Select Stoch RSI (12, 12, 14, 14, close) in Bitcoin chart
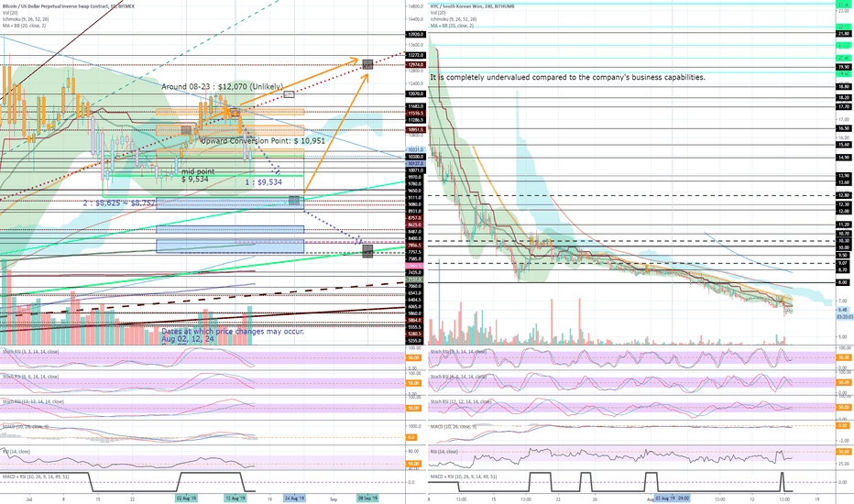The width and height of the screenshot is (854, 504). pos(33,401)
